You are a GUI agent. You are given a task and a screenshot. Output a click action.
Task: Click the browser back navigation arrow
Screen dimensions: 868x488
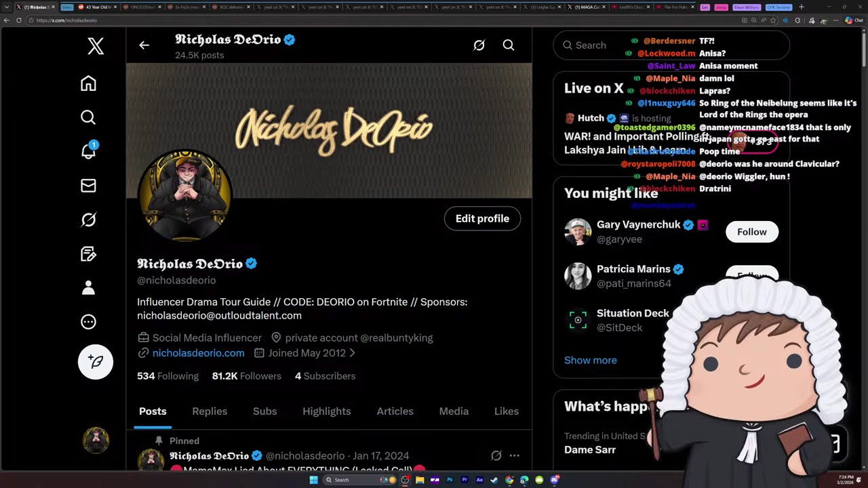(x=6, y=20)
